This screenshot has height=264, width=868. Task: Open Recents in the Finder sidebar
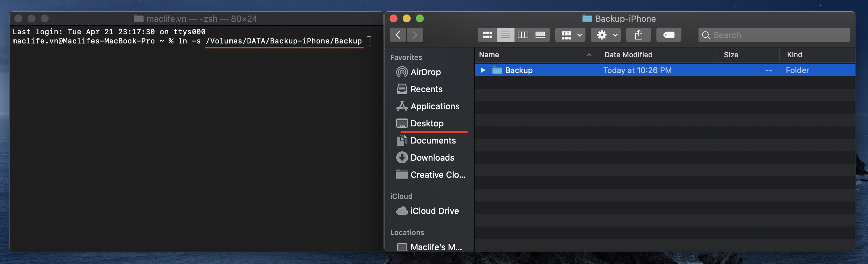(426, 89)
